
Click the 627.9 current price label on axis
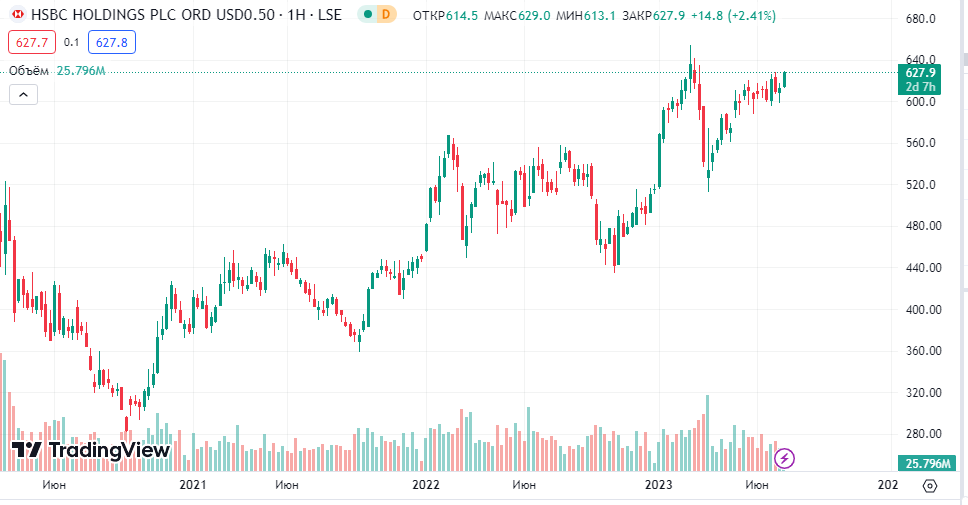(920, 73)
